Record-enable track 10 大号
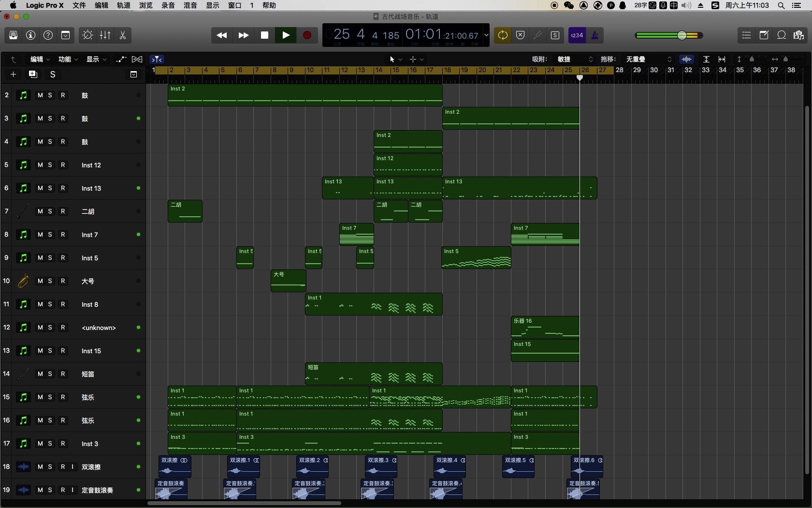 pos(63,281)
